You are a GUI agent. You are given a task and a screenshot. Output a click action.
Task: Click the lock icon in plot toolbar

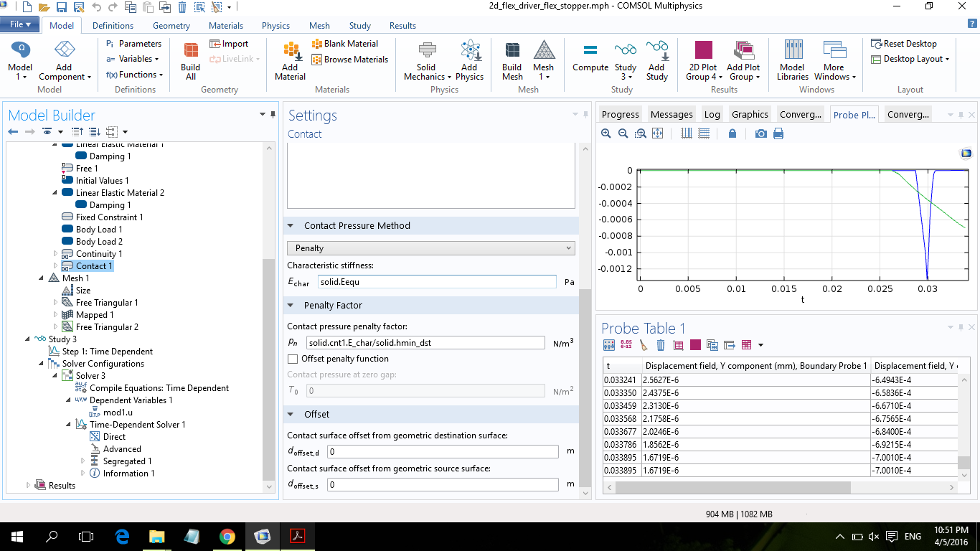(732, 133)
